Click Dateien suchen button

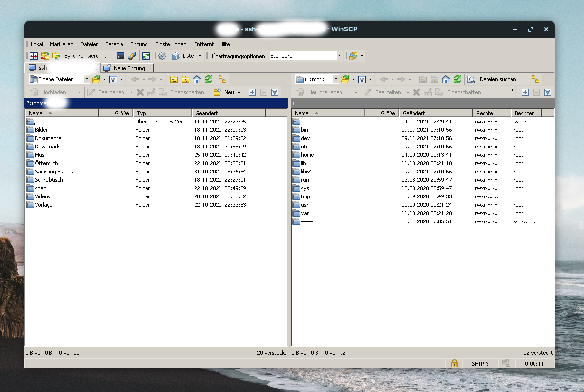(495, 79)
